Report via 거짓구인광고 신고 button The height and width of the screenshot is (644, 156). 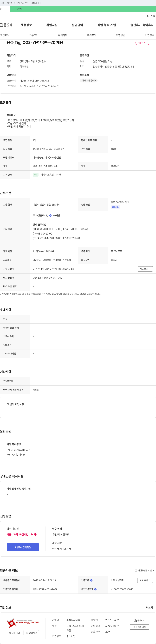144,570
